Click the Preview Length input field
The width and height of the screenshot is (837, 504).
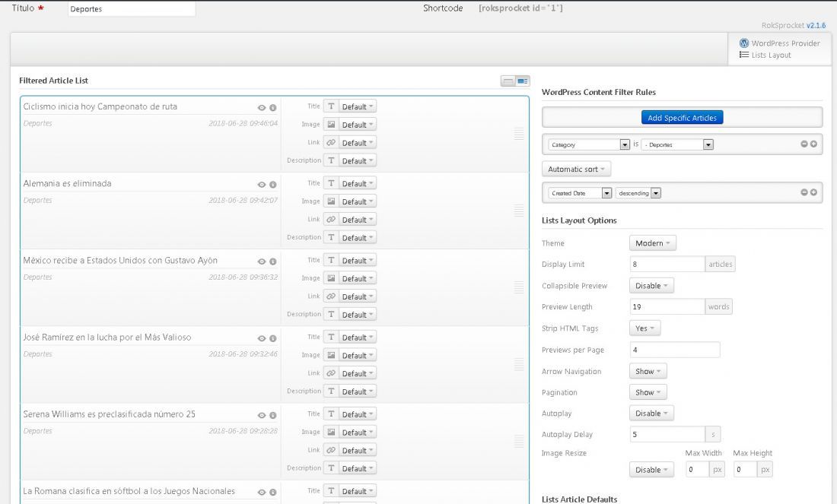pos(667,306)
